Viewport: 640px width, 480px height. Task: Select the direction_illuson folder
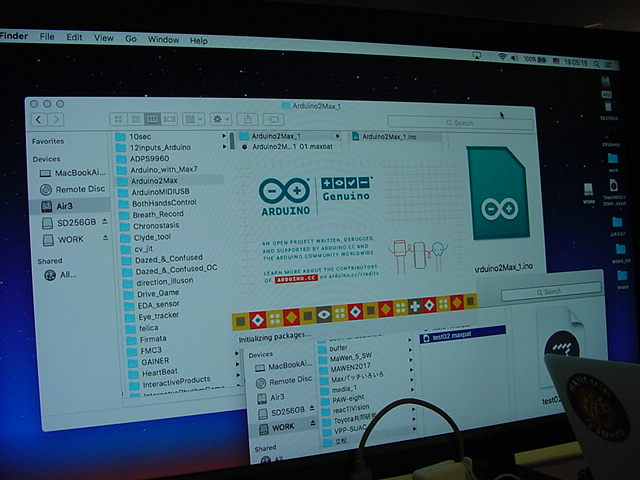tap(159, 282)
